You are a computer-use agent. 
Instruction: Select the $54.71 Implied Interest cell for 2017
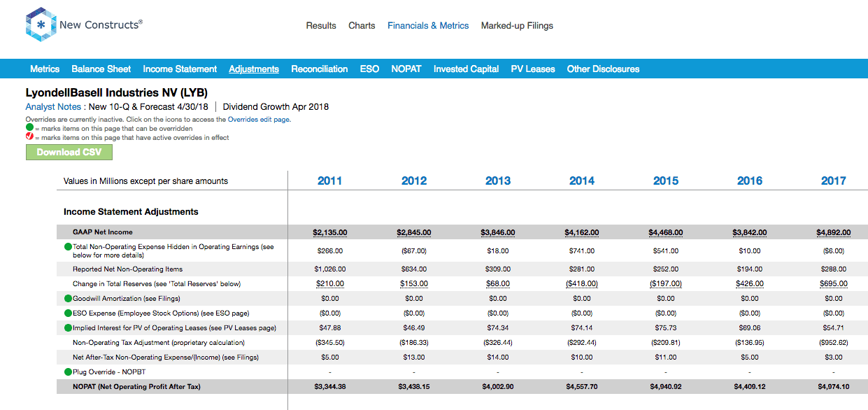click(x=834, y=328)
